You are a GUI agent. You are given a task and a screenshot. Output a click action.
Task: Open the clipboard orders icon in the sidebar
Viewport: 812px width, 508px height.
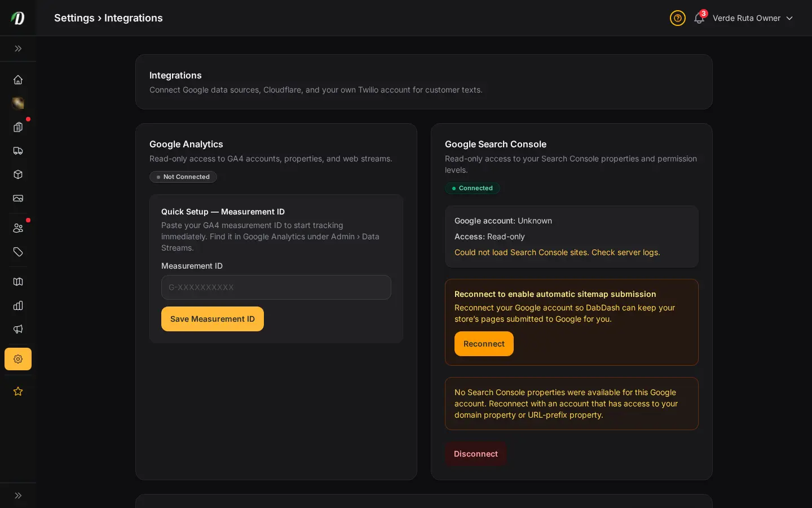tap(18, 127)
